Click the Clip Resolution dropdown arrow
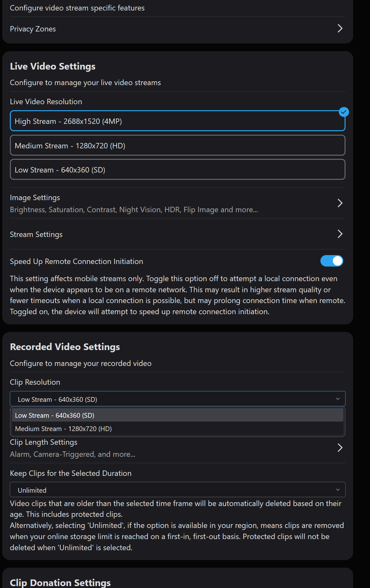Screen dimensions: 370x588 pyautogui.click(x=338, y=399)
